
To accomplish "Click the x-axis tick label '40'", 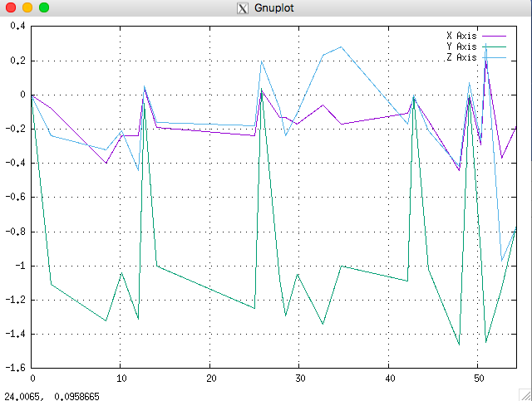I will coord(390,379).
